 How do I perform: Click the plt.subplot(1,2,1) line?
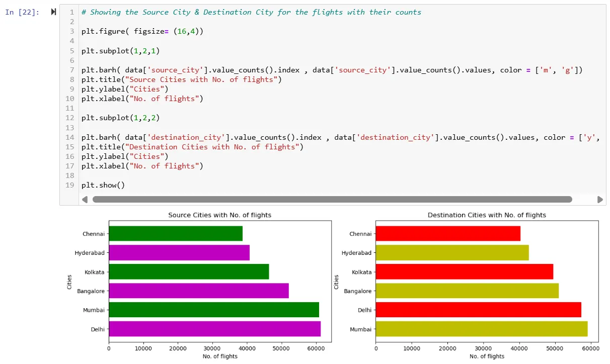pyautogui.click(x=121, y=51)
